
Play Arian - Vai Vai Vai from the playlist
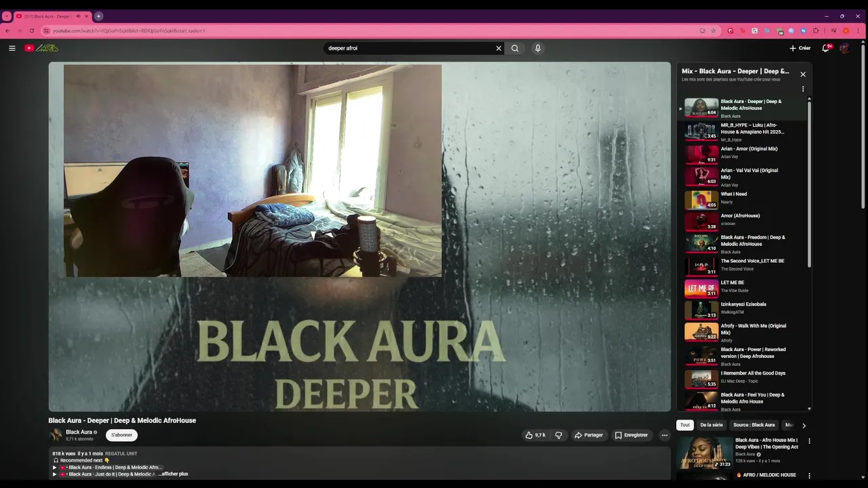(x=744, y=176)
